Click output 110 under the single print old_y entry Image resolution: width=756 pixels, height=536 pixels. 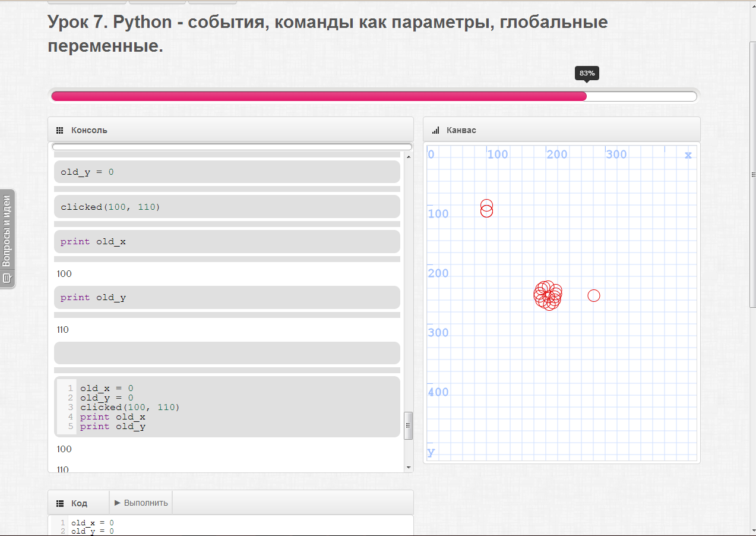[x=63, y=330]
